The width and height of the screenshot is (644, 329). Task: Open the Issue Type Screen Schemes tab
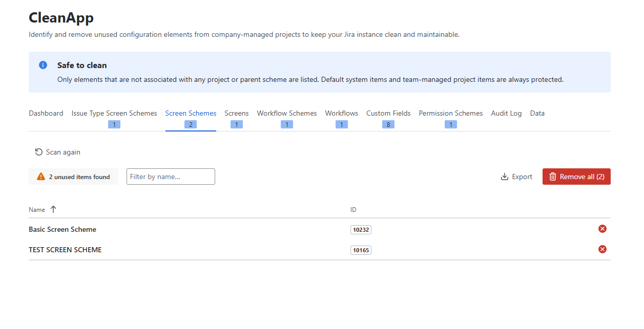point(114,113)
